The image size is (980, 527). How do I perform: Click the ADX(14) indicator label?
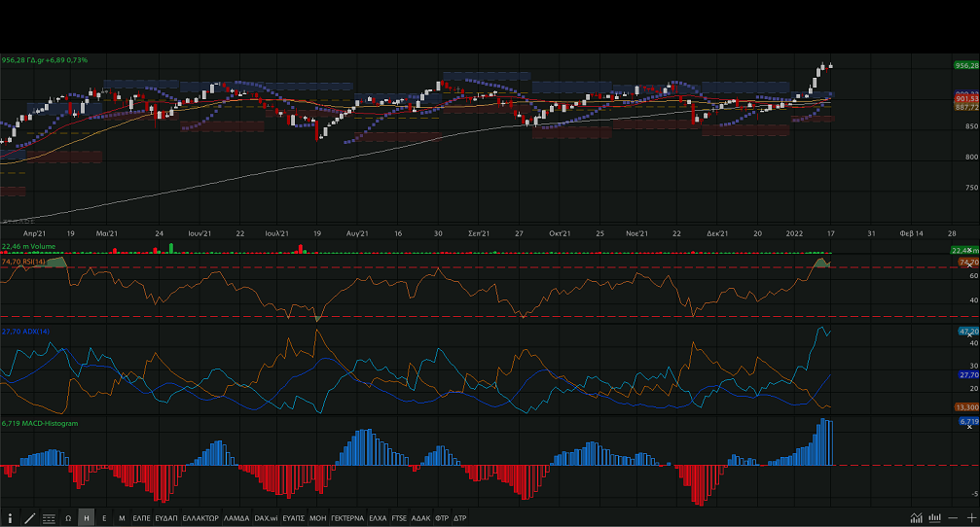(x=26, y=333)
